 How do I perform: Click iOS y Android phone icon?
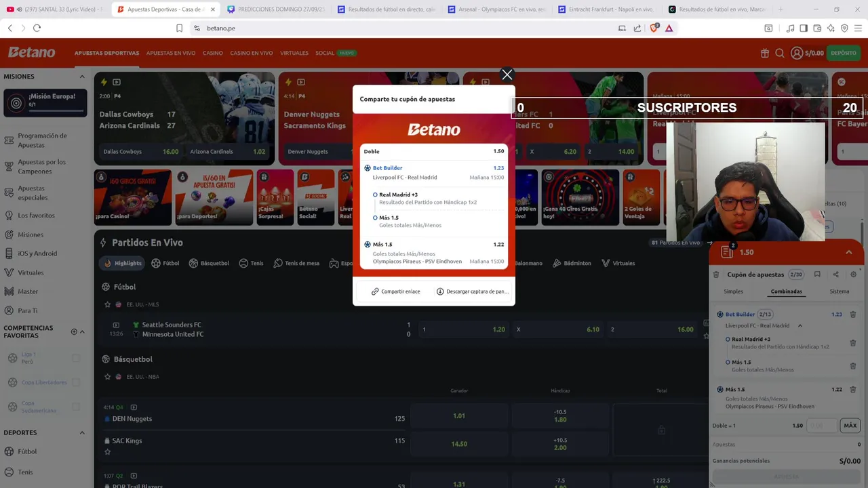pos(9,253)
